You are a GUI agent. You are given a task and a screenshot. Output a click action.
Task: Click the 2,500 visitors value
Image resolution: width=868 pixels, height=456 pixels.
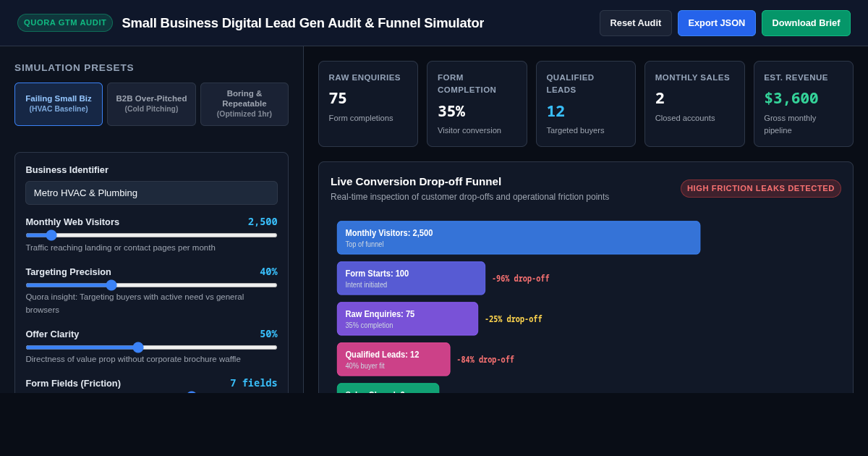263,222
